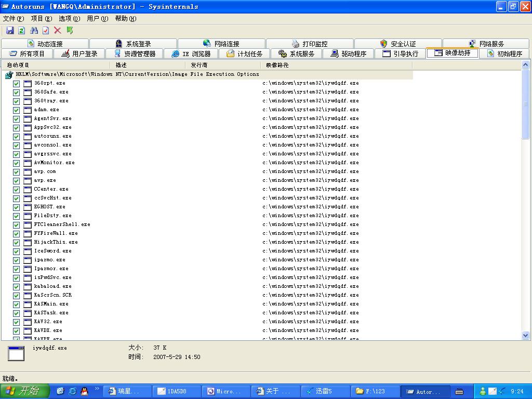The width and height of the screenshot is (532, 399).
Task: Click the file icon next to FYFireWall.exe
Action: coord(28,233)
